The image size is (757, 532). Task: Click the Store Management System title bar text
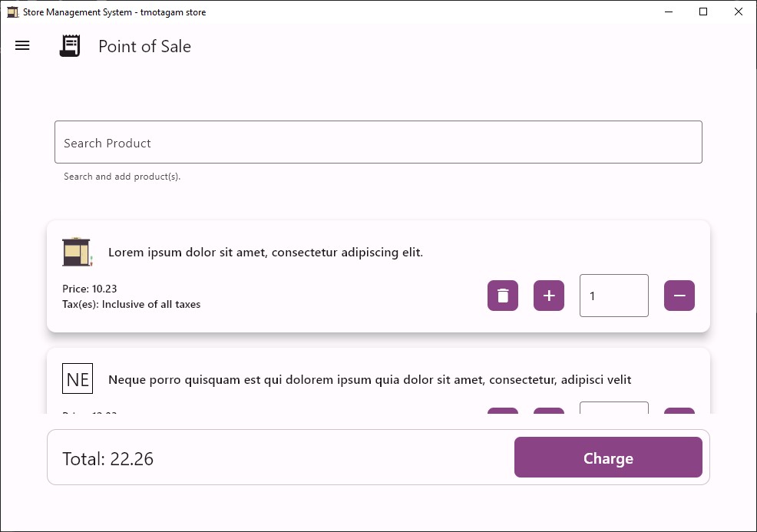(113, 12)
